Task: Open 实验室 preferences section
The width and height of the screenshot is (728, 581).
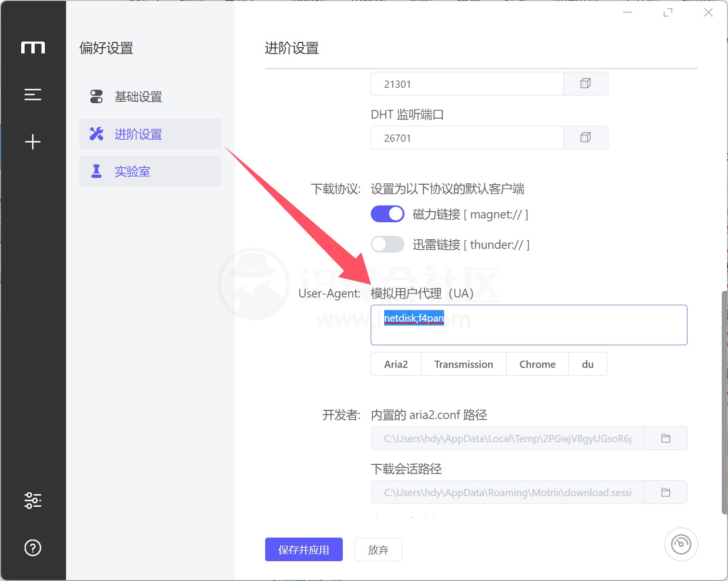Action: [x=150, y=171]
